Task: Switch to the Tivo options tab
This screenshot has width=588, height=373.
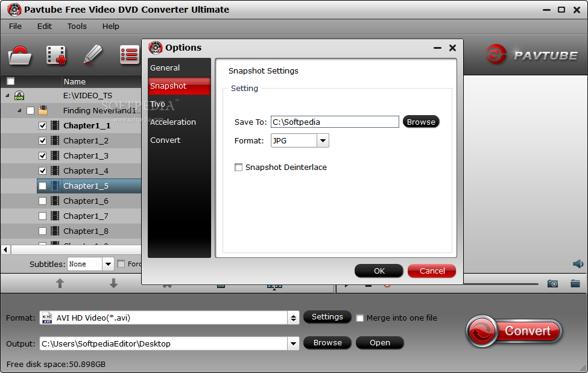Action: pyautogui.click(x=179, y=104)
